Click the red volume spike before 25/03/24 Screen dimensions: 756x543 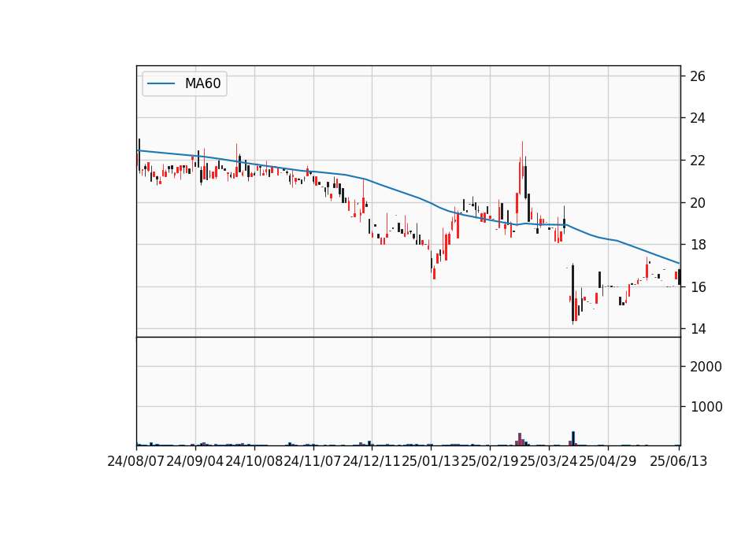[x=520, y=439]
